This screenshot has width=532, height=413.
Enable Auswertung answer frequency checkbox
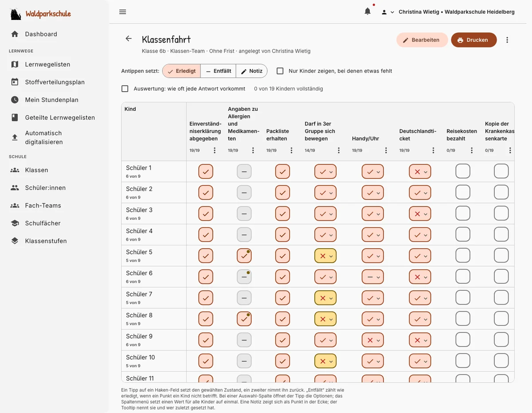click(125, 89)
